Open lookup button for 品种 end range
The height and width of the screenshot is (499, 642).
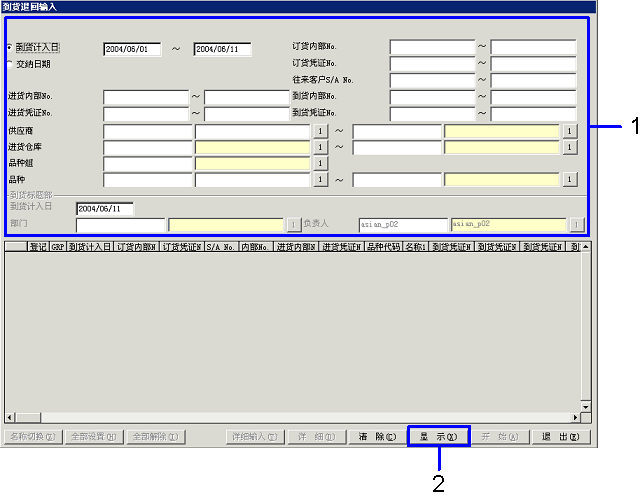(570, 180)
